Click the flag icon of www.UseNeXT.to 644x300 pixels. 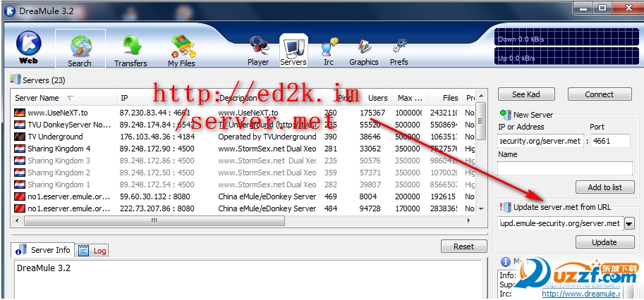pos(20,113)
